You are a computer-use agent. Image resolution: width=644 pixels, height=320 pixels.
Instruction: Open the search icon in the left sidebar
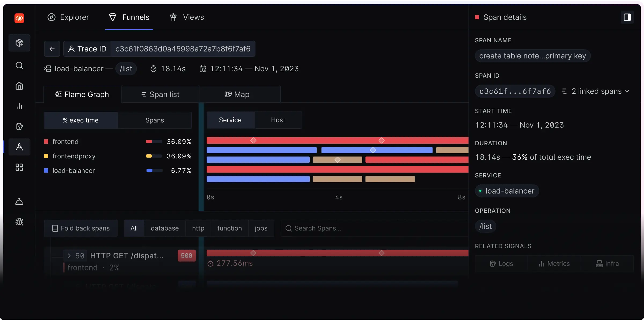19,65
